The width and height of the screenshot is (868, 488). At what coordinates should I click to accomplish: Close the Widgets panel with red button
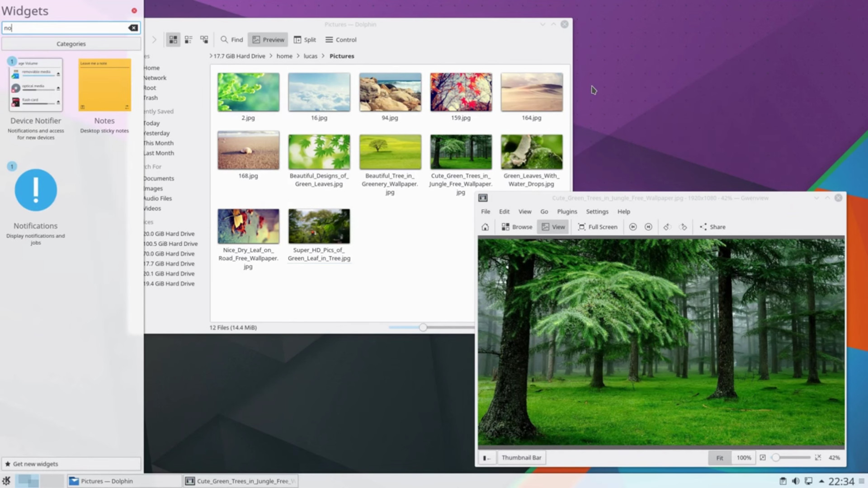134,10
